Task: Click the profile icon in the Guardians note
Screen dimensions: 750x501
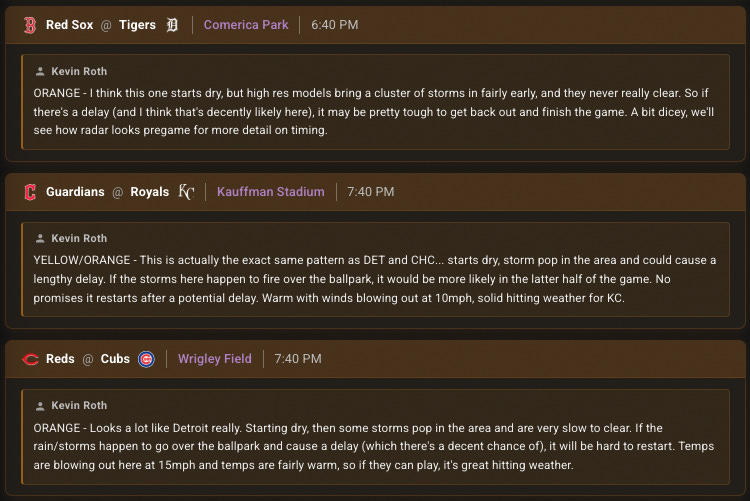Action: pos(40,238)
